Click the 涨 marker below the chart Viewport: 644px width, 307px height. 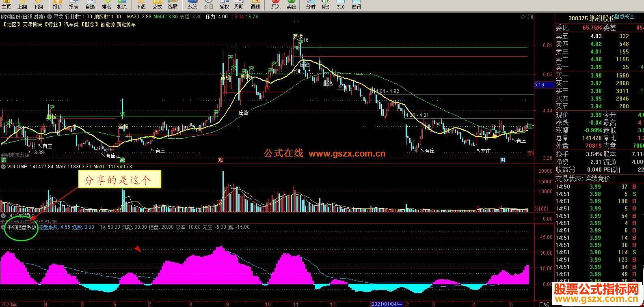click(x=221, y=160)
